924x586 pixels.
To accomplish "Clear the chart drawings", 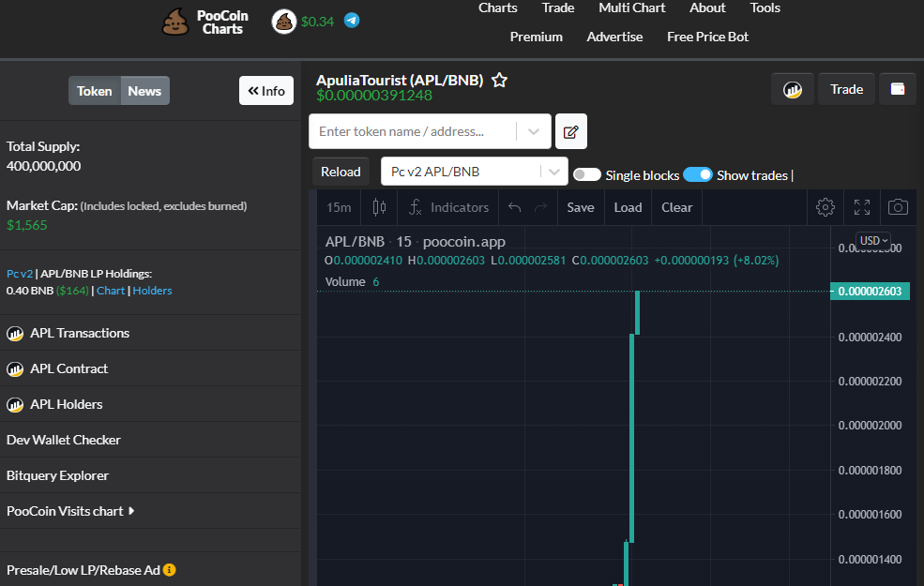I will coord(676,207).
